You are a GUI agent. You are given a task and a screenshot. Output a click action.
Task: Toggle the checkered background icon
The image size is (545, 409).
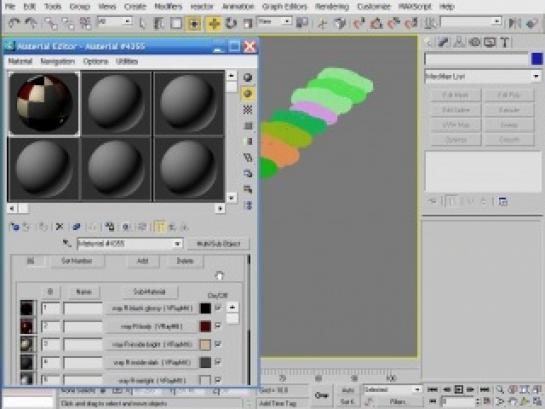[x=247, y=110]
